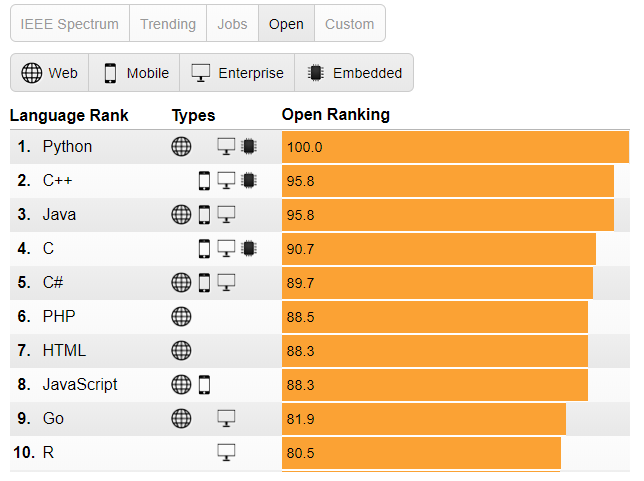Toggle the Enterprise filter button
This screenshot has height=481, width=644.
click(237, 73)
